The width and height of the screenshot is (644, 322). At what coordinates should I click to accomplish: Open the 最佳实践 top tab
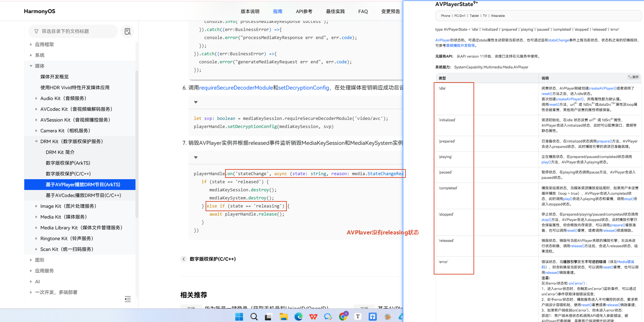click(335, 11)
